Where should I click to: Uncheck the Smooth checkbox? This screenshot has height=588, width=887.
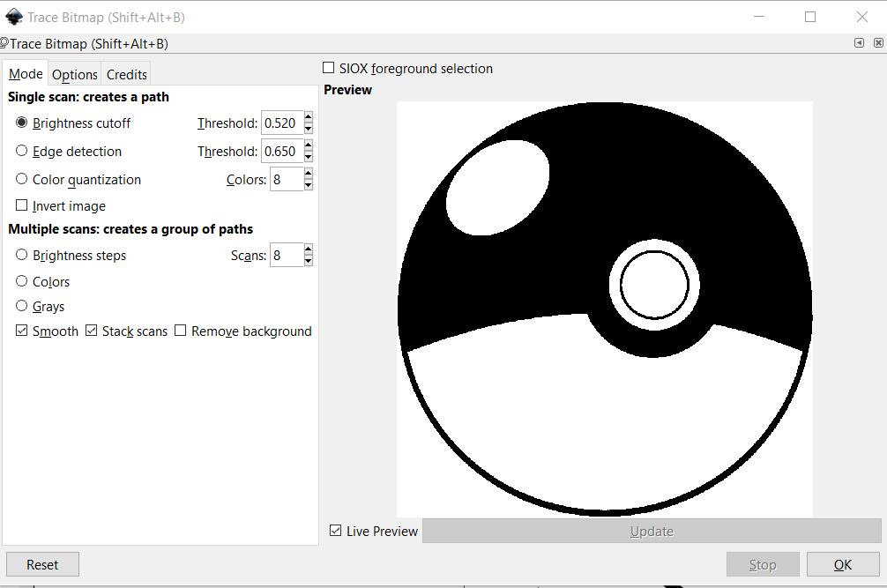coord(21,331)
